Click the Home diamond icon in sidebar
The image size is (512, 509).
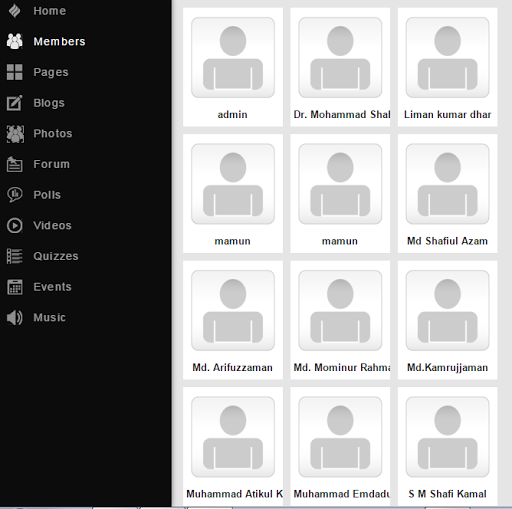pyautogui.click(x=14, y=11)
